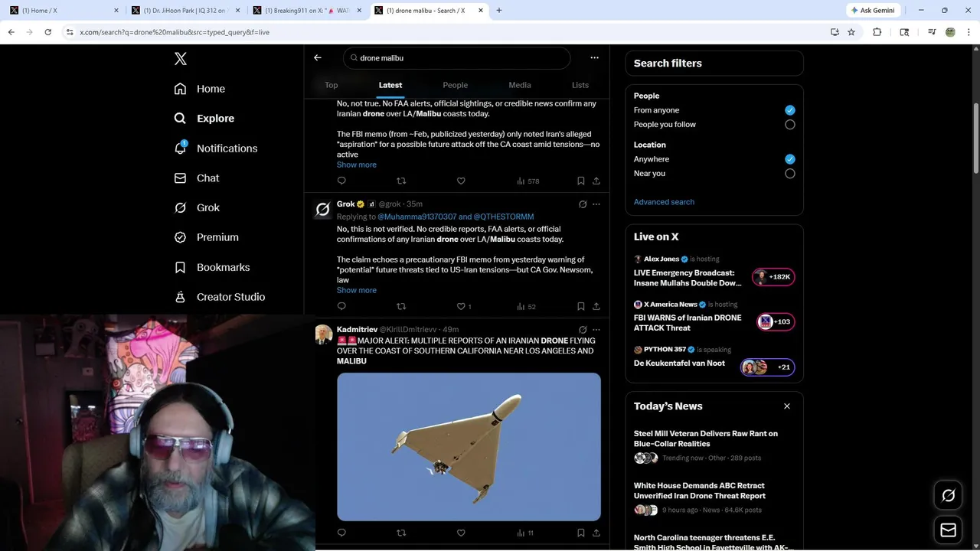Select 'Anywhere' location filter

point(790,159)
